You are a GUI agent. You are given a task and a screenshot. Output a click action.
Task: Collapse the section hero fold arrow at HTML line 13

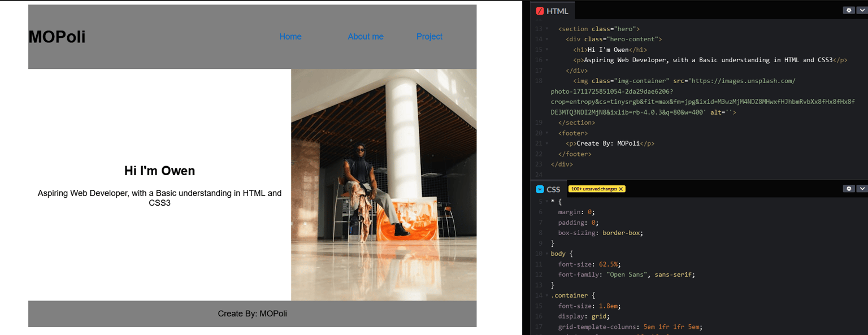coord(547,29)
